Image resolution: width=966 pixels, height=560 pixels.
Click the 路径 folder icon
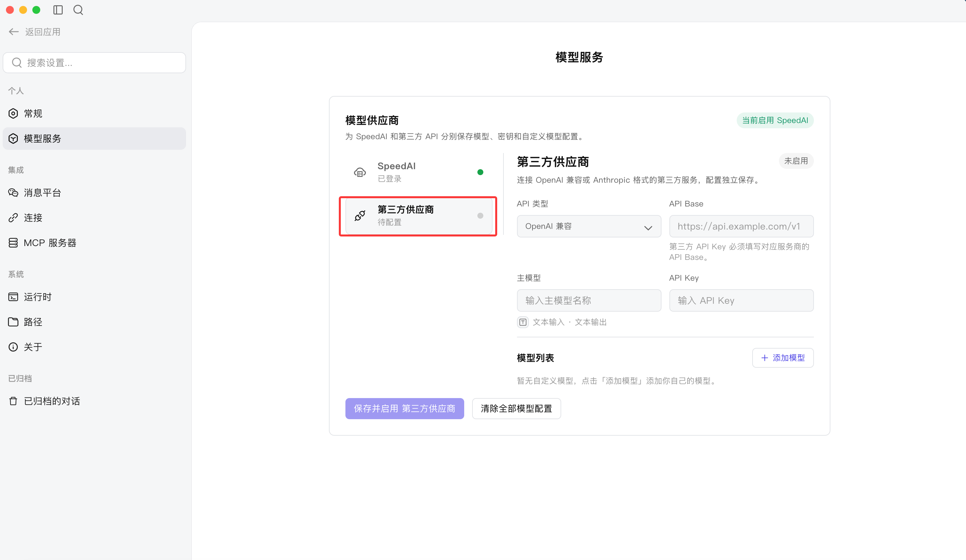click(x=14, y=322)
